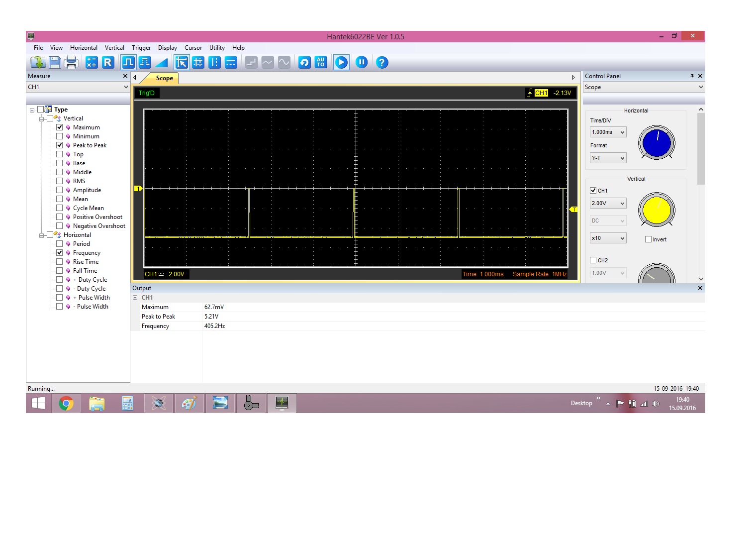The image size is (756, 550).
Task: Open the Trigger menu
Action: (x=141, y=48)
